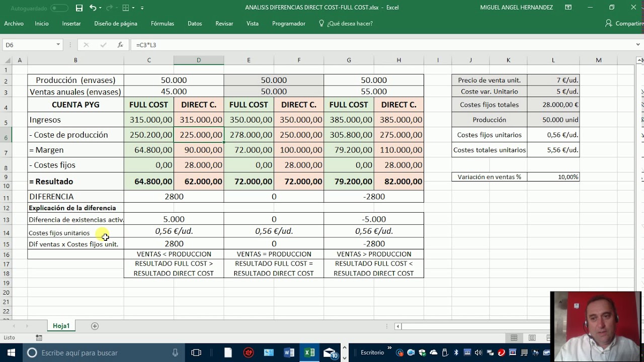This screenshot has height=362, width=644.
Task: Click the Redo arrow icon
Action: tap(109, 8)
